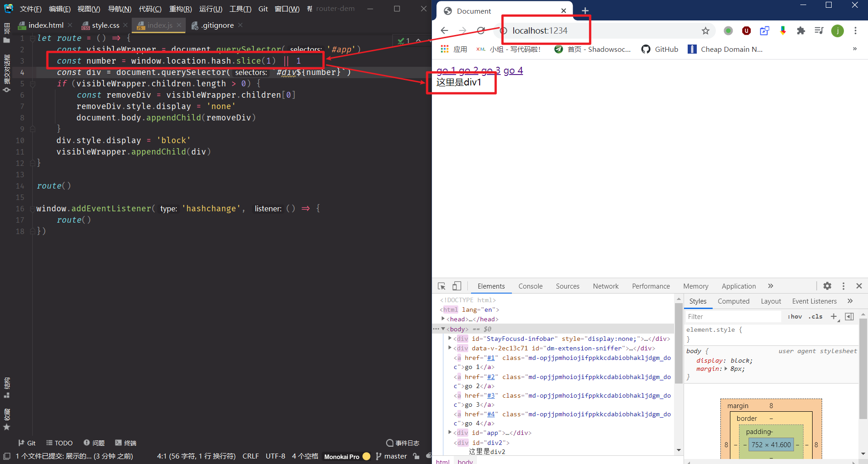Open the Git tool window button
This screenshot has width=868, height=464.
pos(27,443)
